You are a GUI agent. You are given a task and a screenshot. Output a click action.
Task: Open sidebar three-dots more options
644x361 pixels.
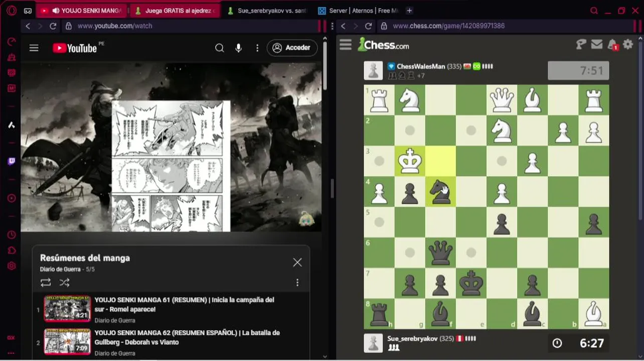11,353
